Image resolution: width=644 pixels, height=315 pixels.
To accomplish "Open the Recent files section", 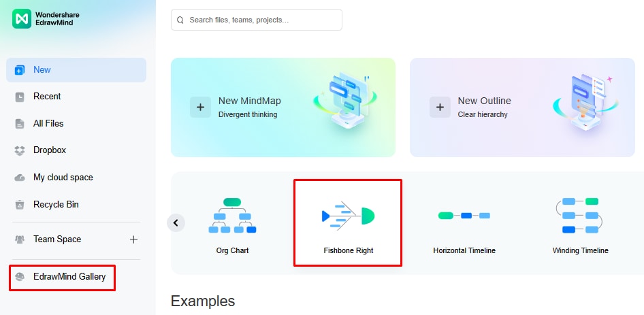I will pos(47,97).
